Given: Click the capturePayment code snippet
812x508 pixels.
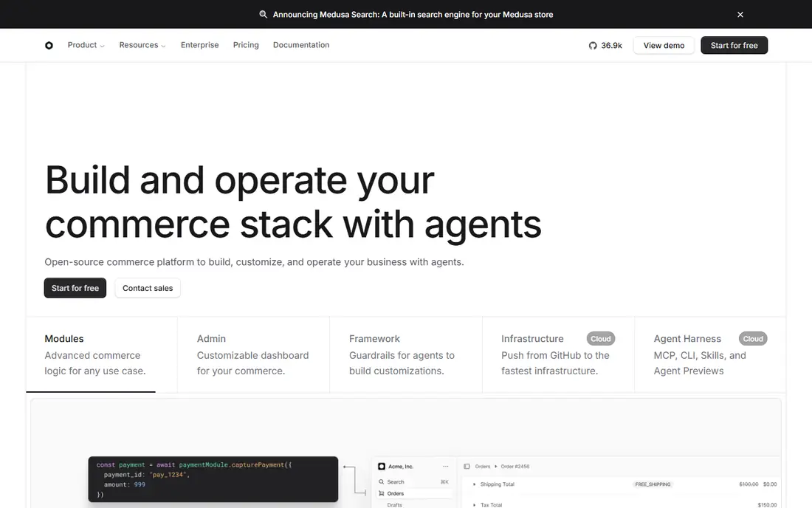Looking at the screenshot, I should coord(213,479).
